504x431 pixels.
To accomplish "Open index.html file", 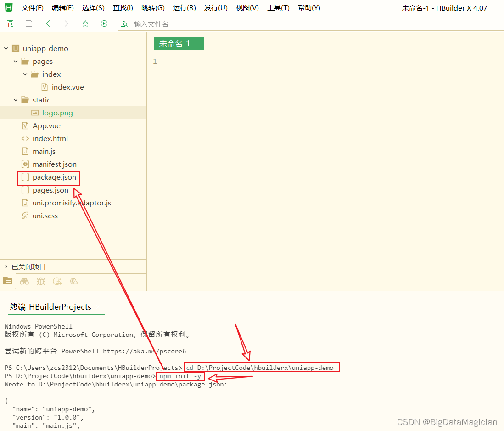I will (50, 139).
